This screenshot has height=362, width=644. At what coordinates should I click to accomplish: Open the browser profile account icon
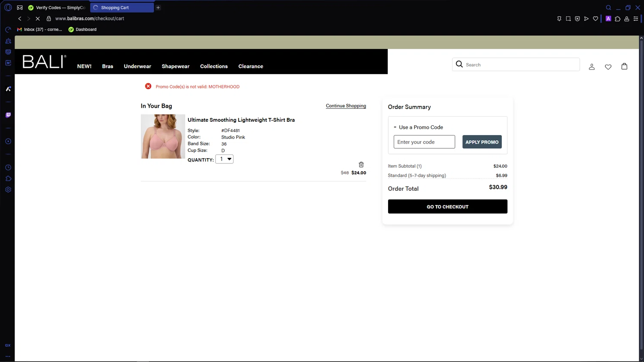627,18
